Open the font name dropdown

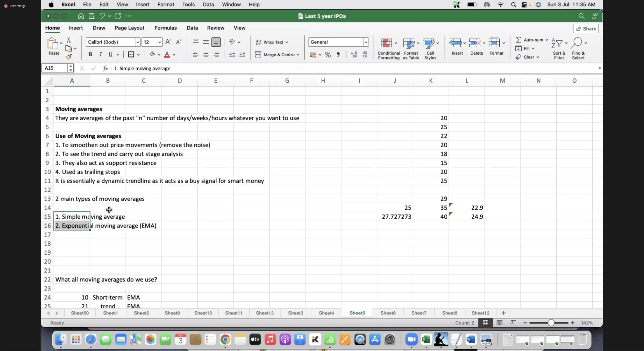pyautogui.click(x=138, y=42)
